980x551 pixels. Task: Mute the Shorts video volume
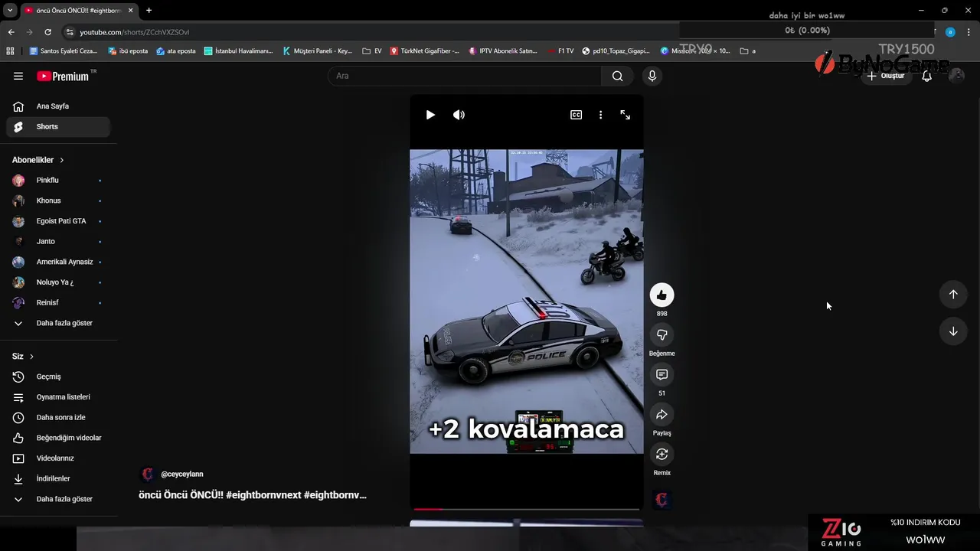pos(459,115)
